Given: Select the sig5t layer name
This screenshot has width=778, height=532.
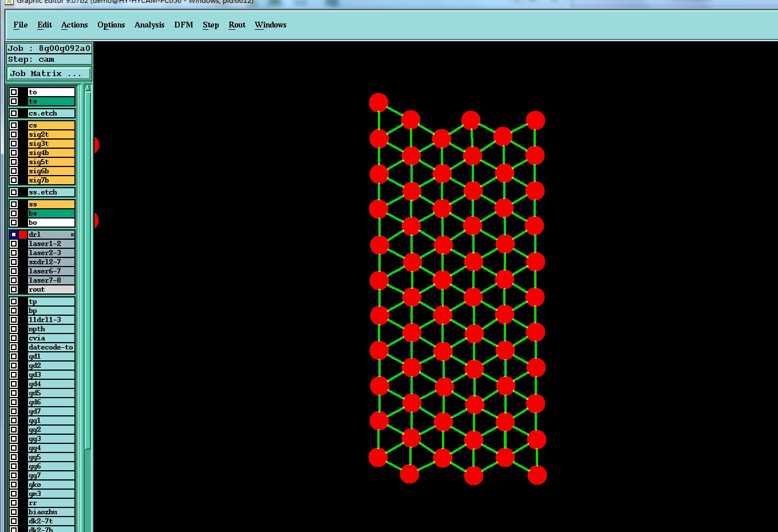Looking at the screenshot, I should coord(52,162).
